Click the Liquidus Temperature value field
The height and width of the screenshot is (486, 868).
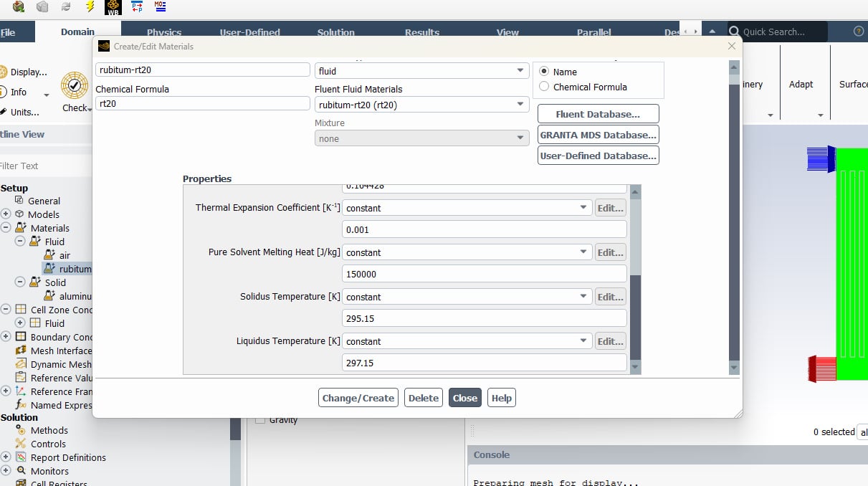(x=484, y=363)
